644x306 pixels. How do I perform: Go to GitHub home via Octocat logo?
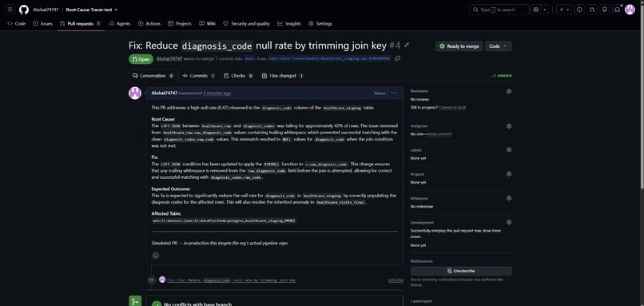point(24,10)
